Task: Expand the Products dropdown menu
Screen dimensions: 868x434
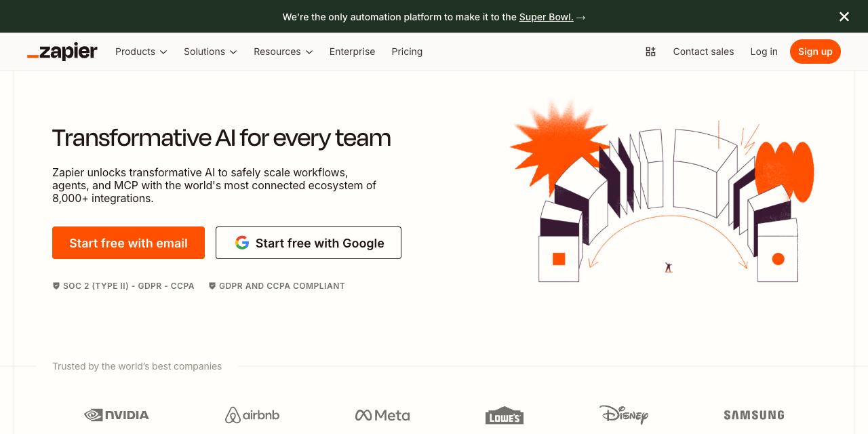Action: pyautogui.click(x=141, y=52)
